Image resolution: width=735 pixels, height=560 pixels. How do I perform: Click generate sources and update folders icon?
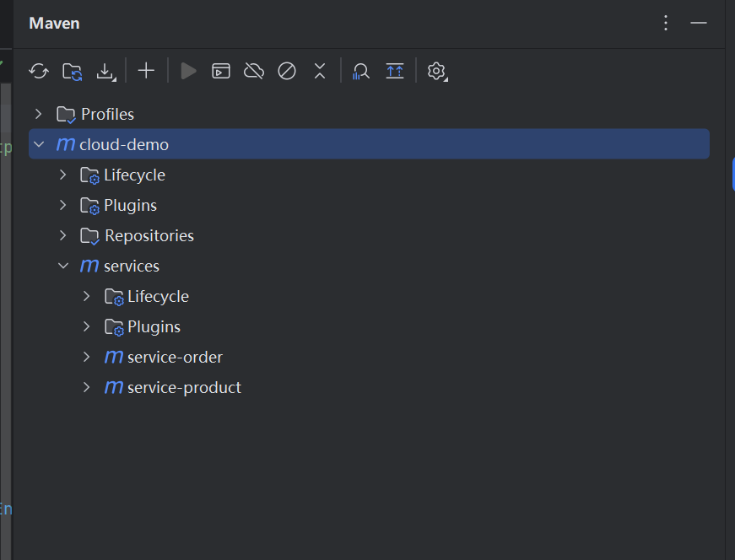tap(73, 72)
